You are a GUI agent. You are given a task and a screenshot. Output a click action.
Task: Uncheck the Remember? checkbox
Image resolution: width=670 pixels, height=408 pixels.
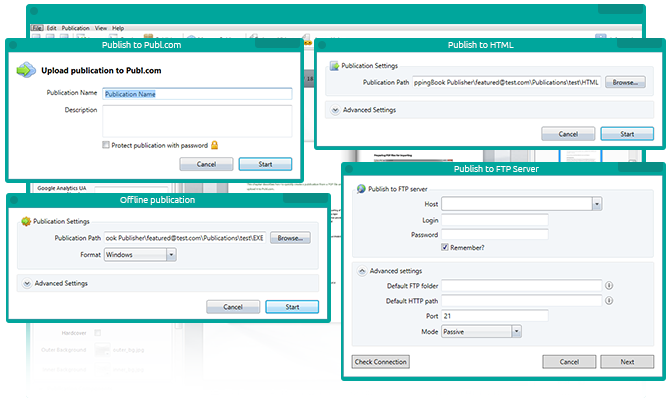(x=445, y=246)
